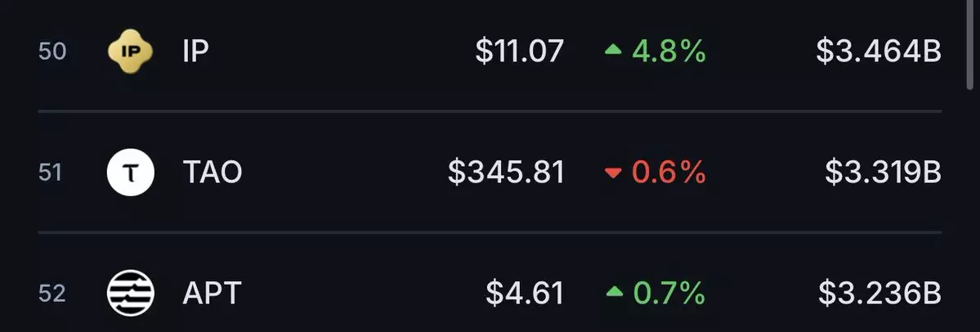Tap the red down arrow beside 0.6%
980x332 pixels.
[613, 173]
